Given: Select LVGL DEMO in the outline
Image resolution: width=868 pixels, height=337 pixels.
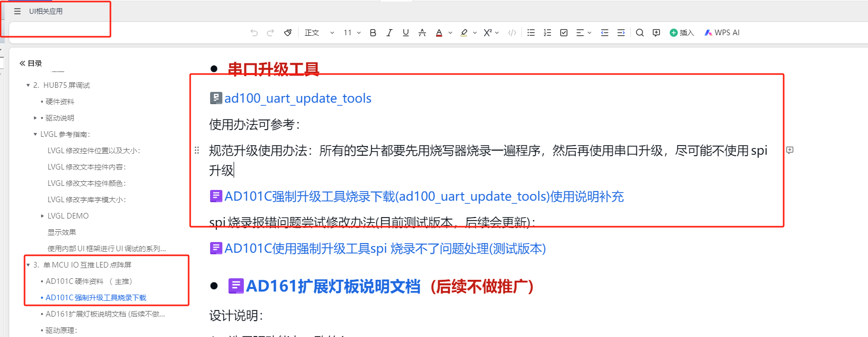Looking at the screenshot, I should (68, 216).
